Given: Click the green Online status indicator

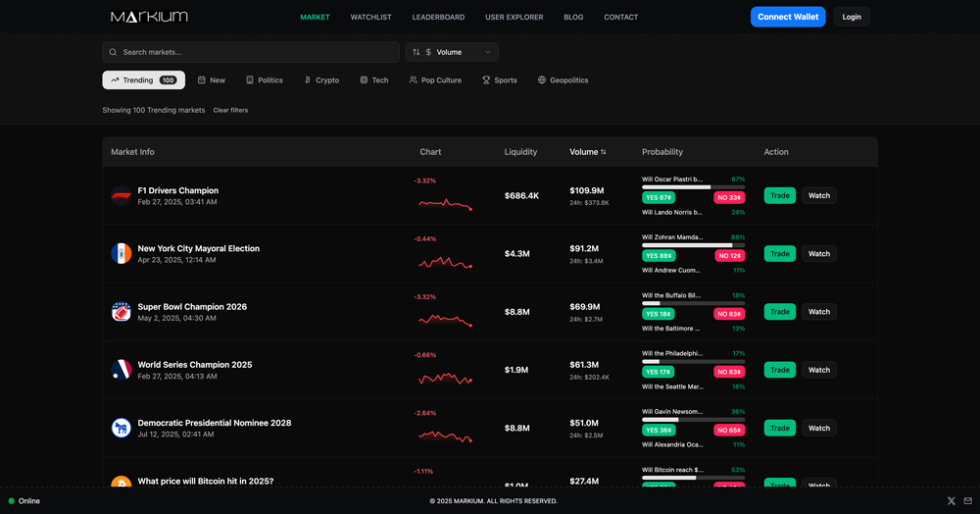Looking at the screenshot, I should click(11, 501).
